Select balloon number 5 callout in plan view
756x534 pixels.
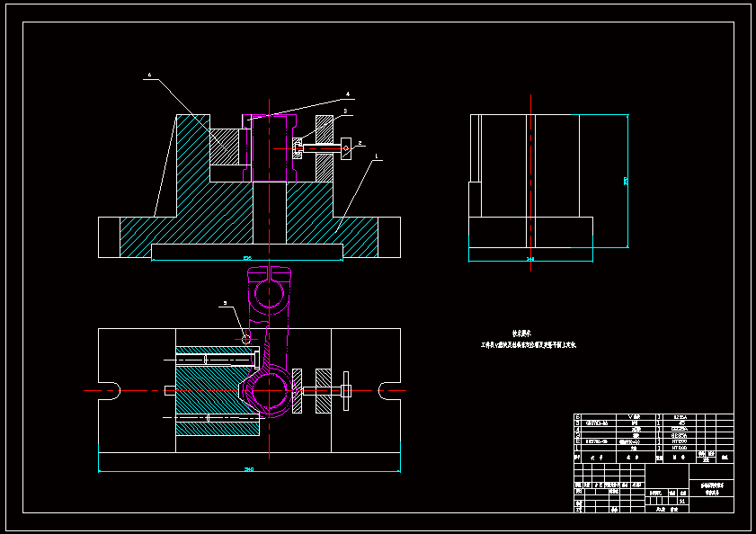click(x=225, y=304)
